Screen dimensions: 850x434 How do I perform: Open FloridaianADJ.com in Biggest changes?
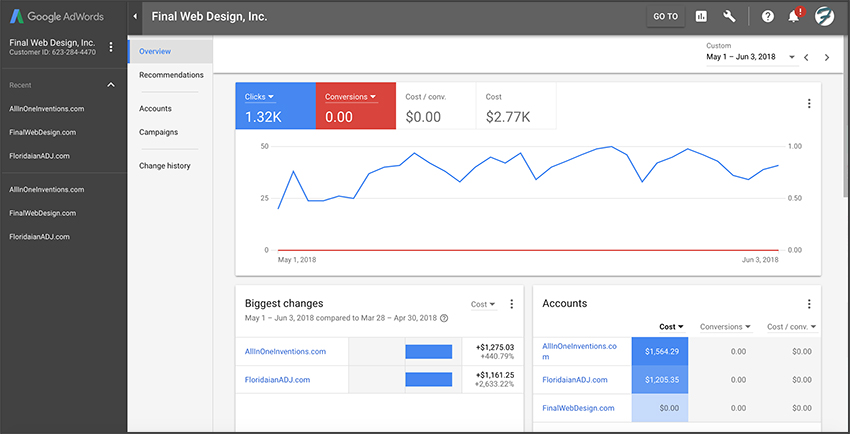pos(277,379)
